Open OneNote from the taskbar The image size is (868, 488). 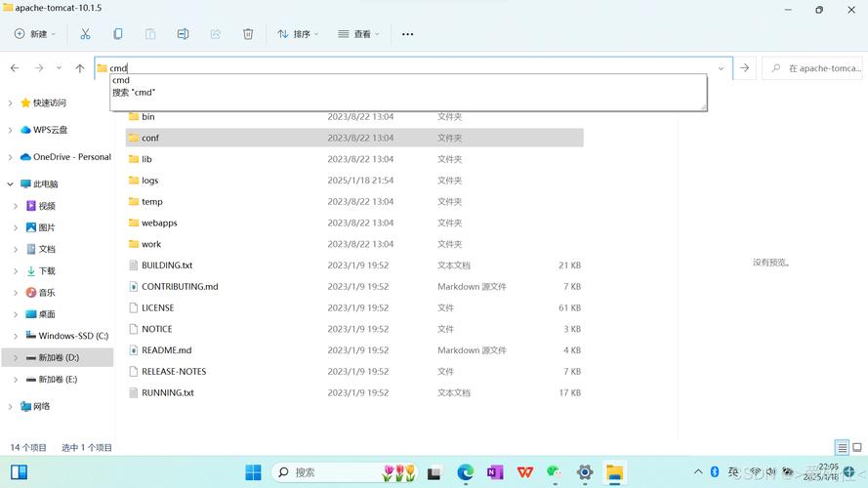tap(495, 472)
